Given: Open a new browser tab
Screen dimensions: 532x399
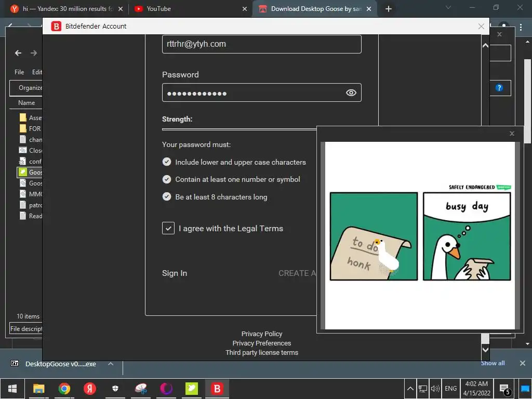Looking at the screenshot, I should coord(389,9).
